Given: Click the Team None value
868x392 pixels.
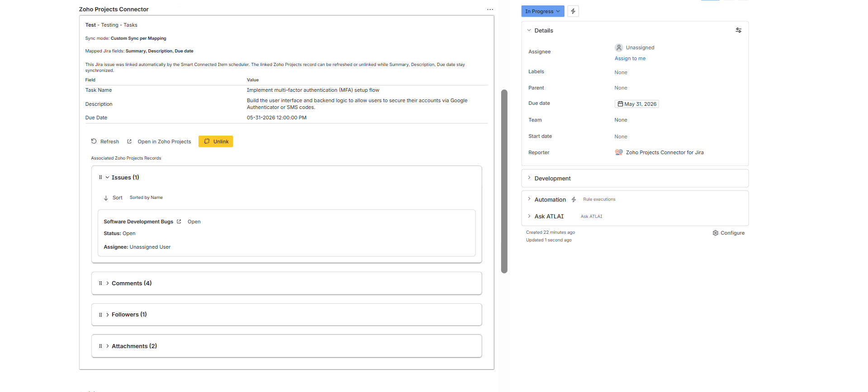Looking at the screenshot, I should [621, 120].
